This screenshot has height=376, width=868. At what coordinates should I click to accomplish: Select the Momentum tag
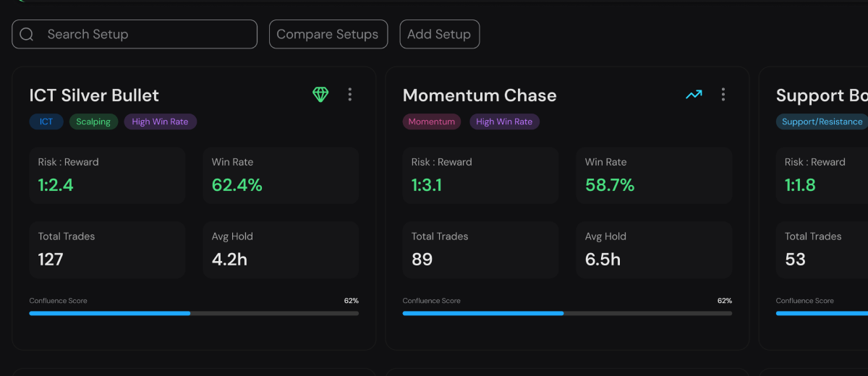click(432, 121)
